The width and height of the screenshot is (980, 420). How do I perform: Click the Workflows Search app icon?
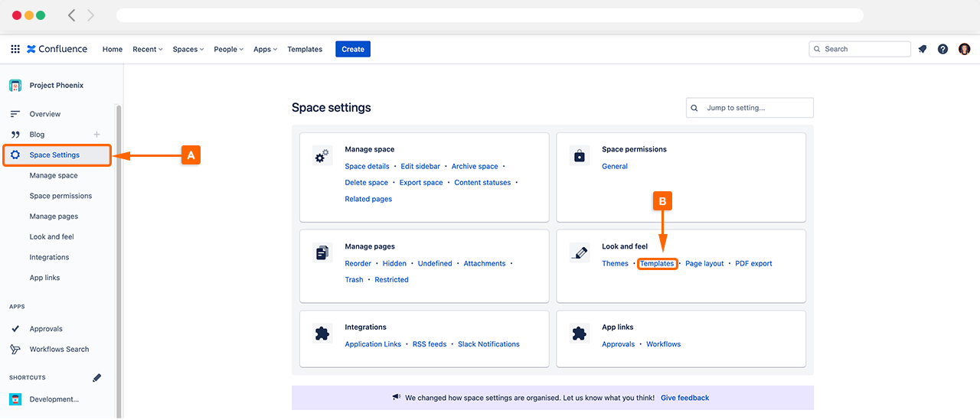coord(15,350)
